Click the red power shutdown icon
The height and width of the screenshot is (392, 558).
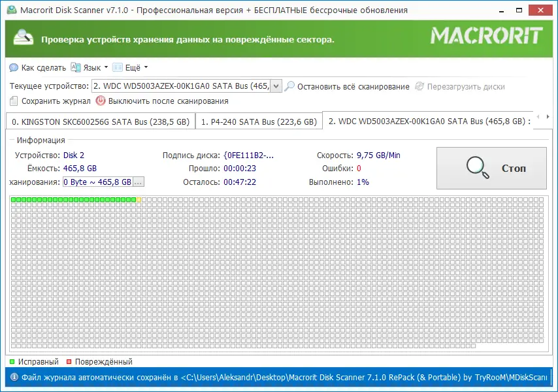(x=101, y=101)
